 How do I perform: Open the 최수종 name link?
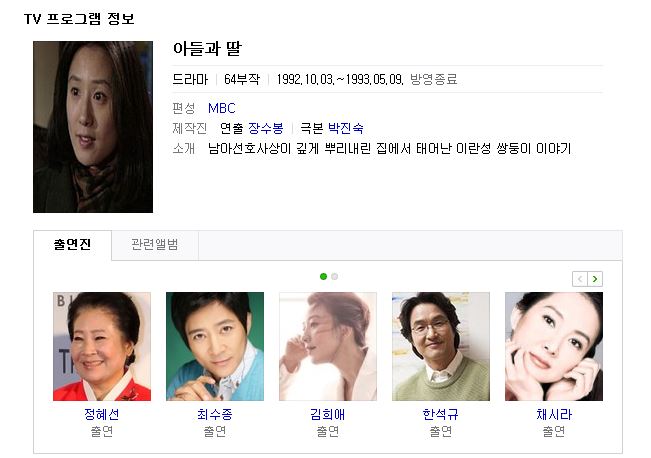point(215,414)
